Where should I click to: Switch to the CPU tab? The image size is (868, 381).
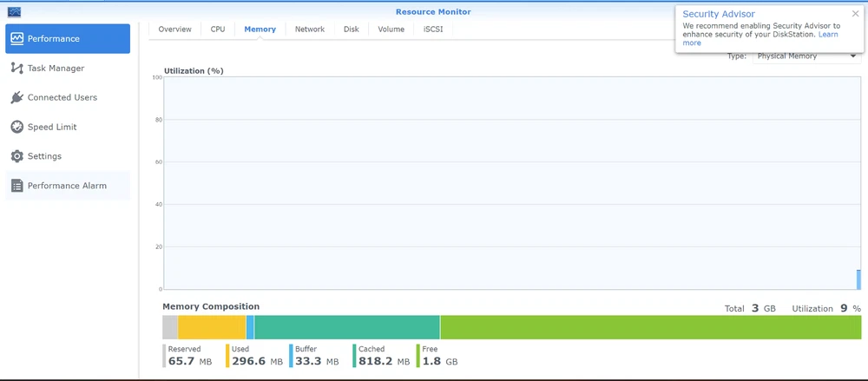218,30
